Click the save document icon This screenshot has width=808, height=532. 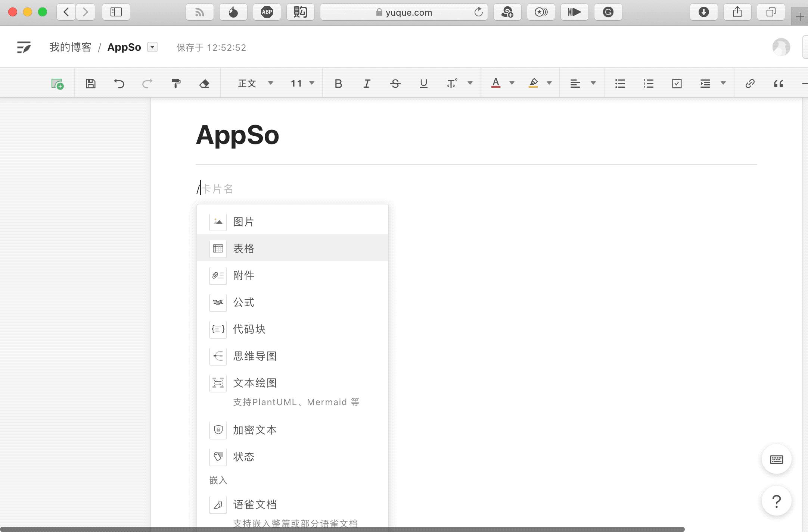pyautogui.click(x=91, y=84)
